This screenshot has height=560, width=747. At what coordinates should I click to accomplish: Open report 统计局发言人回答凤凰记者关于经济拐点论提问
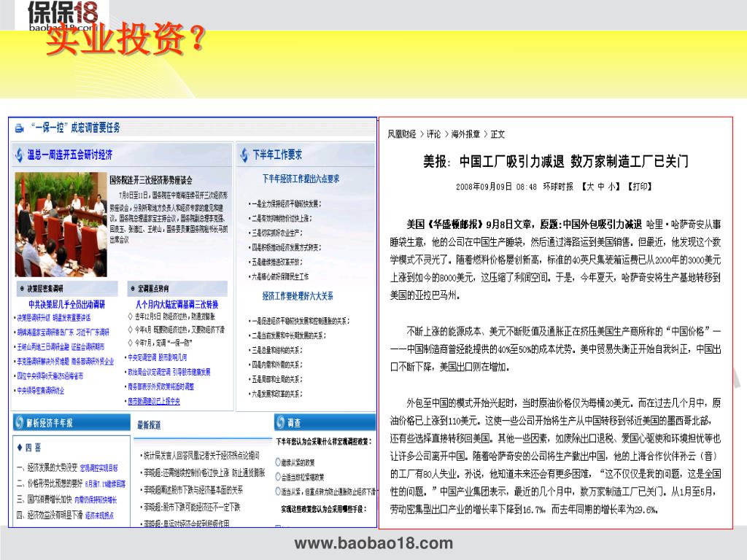201,456
